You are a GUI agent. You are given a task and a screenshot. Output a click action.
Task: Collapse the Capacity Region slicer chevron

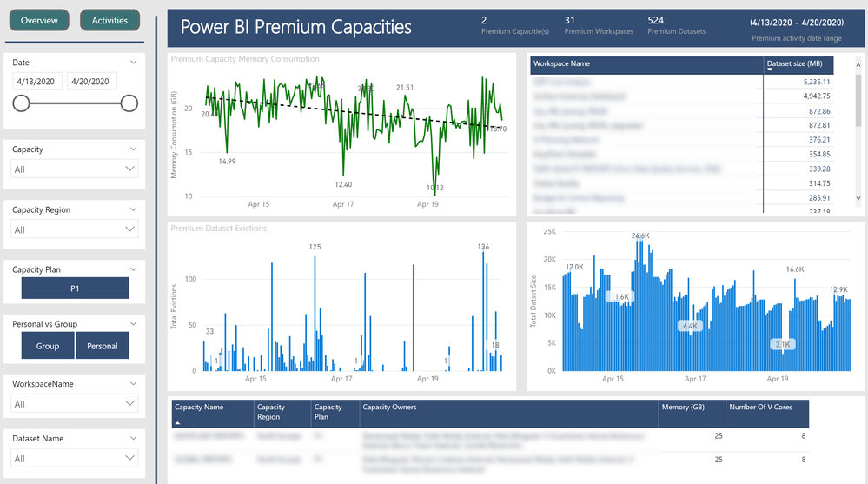[x=134, y=209]
